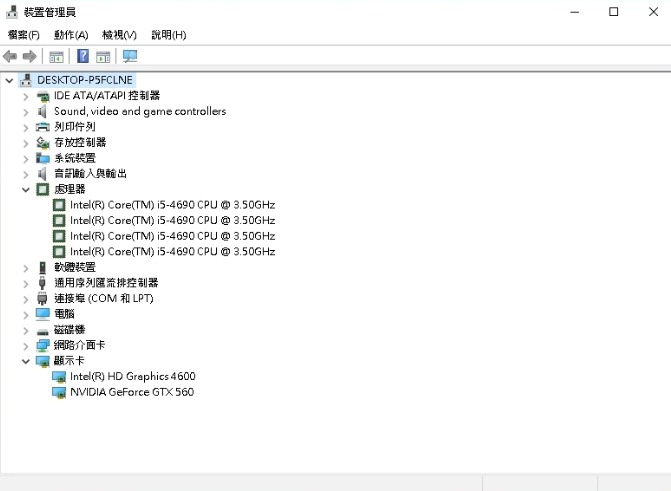Image resolution: width=671 pixels, height=491 pixels.
Task: Open the 說明(H) menu
Action: point(169,35)
